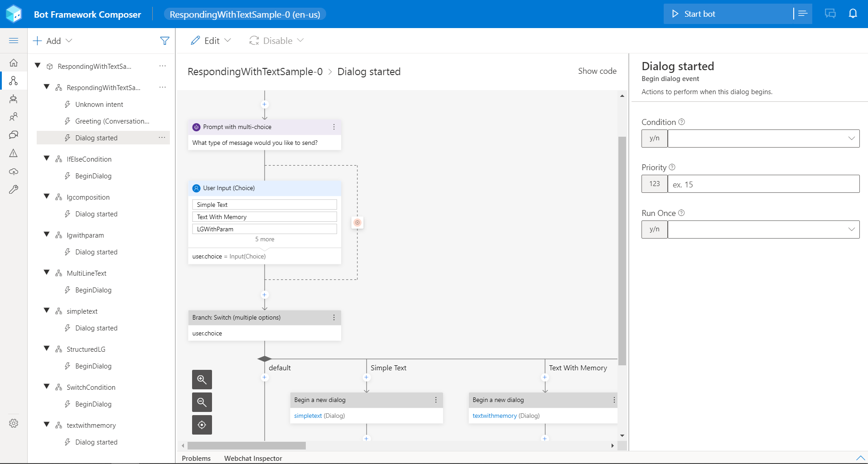868x464 pixels.
Task: Show help for Condition field
Action: pos(682,122)
